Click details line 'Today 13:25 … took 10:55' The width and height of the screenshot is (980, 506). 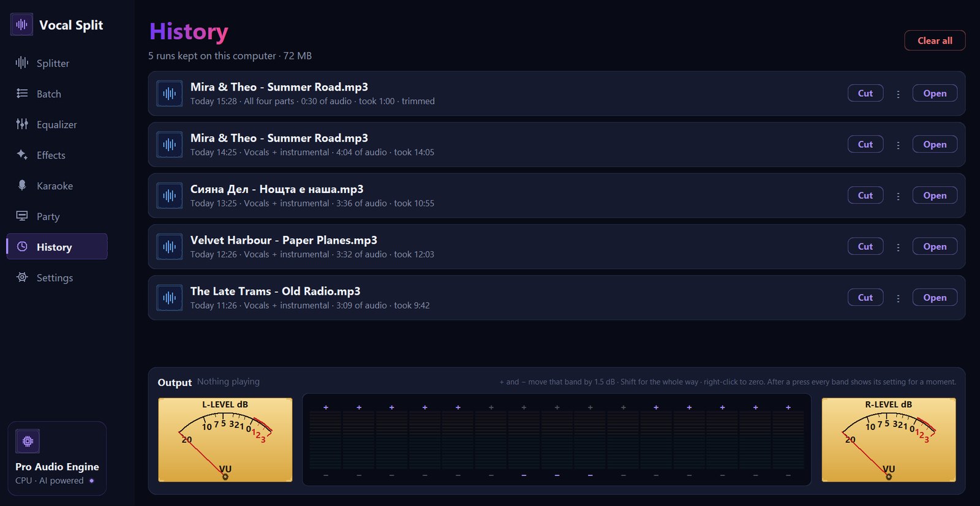coord(312,203)
